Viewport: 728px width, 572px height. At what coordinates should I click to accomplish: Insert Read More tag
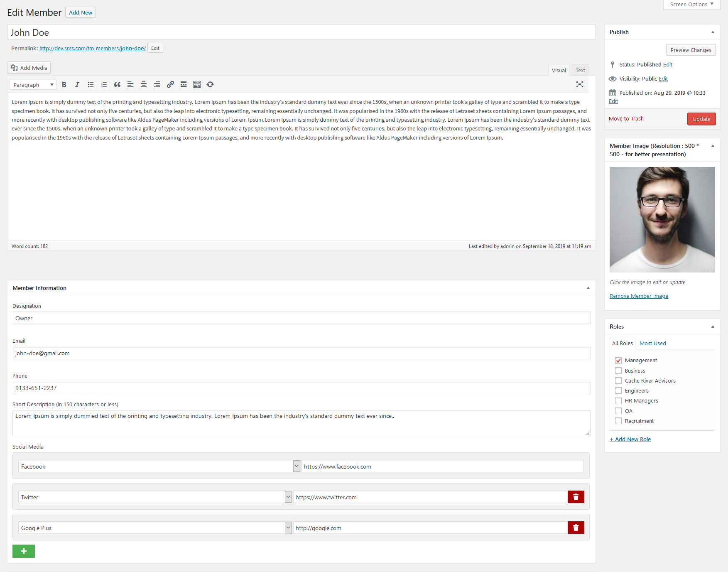pyautogui.click(x=184, y=84)
